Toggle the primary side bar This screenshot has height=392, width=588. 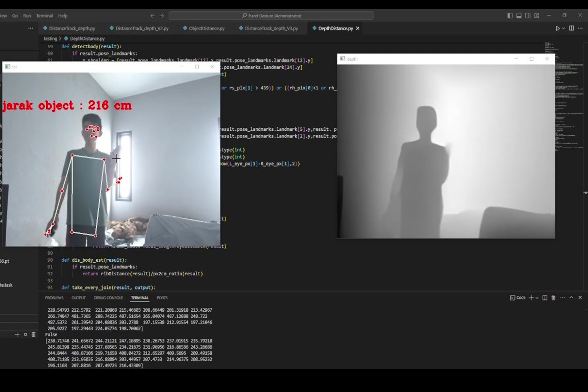coord(509,15)
